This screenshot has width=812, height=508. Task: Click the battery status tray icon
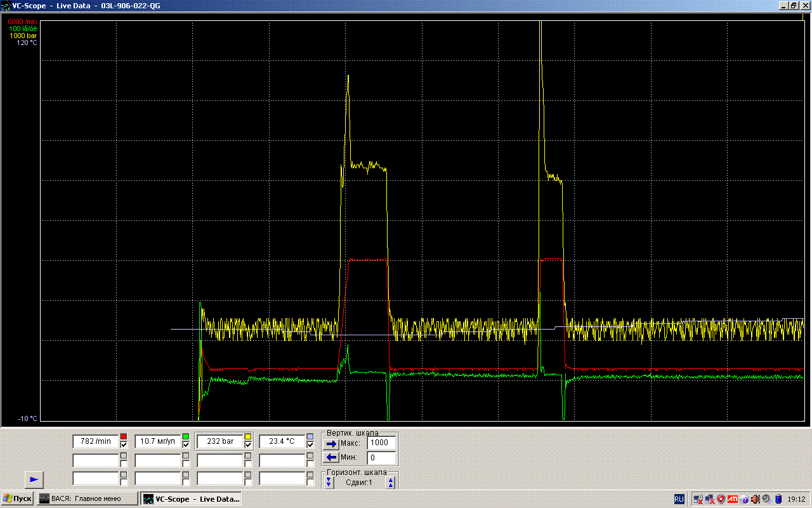778,499
